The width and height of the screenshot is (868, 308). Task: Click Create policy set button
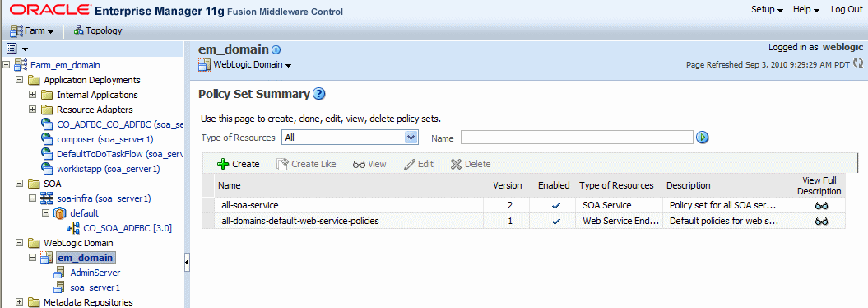click(x=239, y=164)
